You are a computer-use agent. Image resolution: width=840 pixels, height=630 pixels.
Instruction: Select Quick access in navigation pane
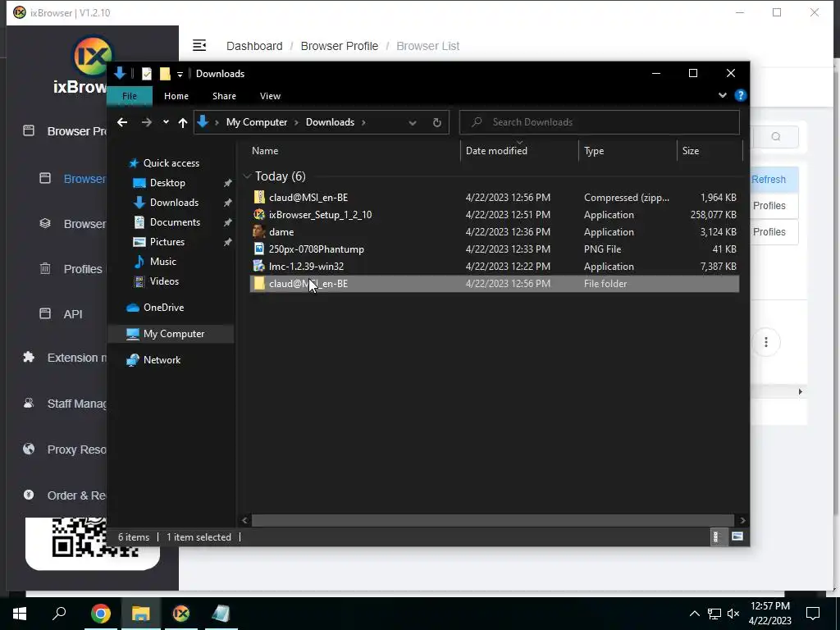point(171,163)
